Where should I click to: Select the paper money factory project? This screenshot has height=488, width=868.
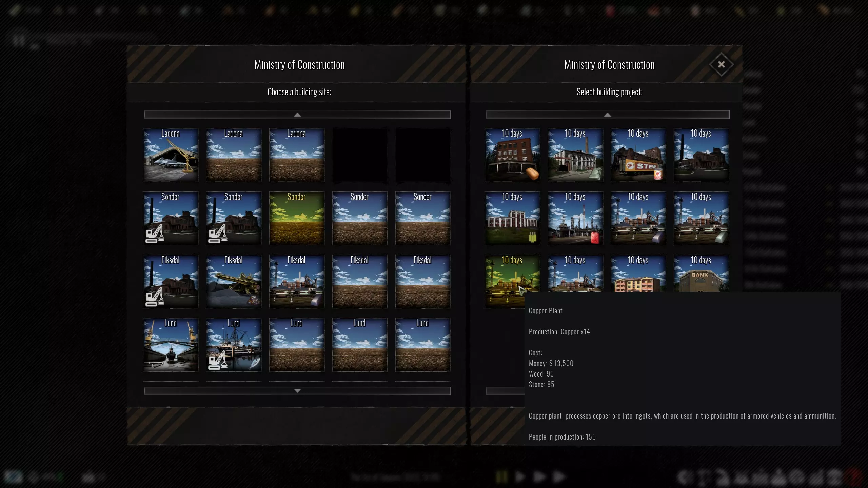575,155
